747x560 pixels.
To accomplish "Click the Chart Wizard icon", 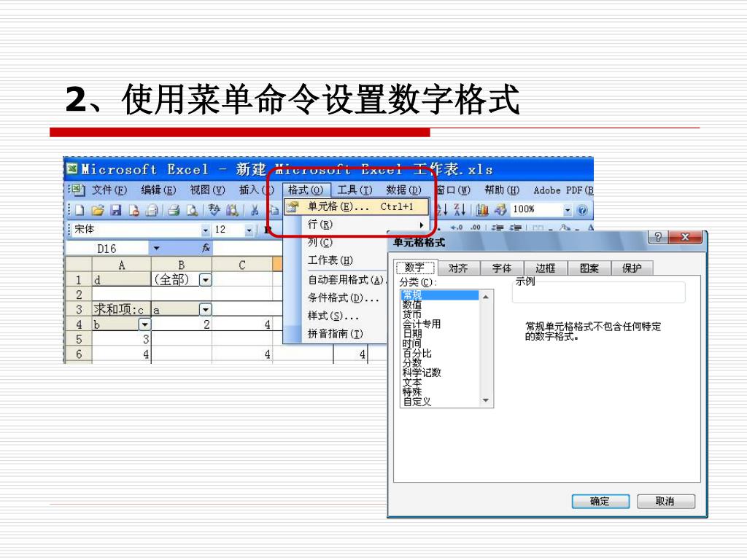I will [x=482, y=209].
